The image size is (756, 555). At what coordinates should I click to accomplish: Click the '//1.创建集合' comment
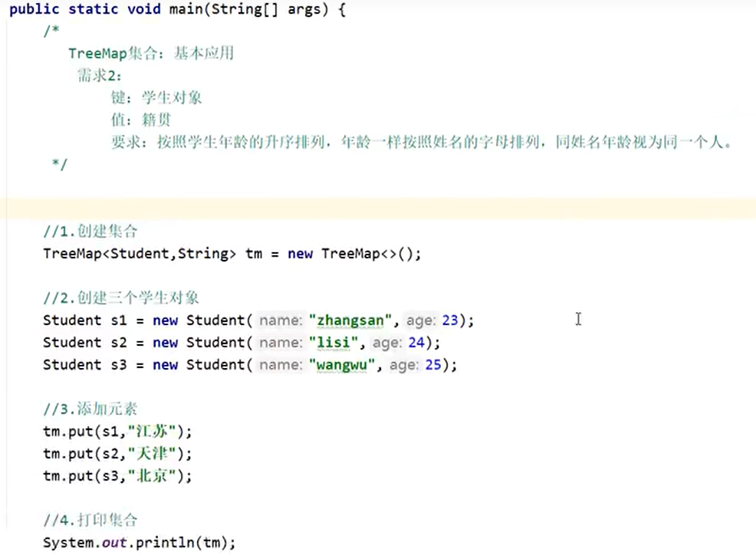tap(90, 231)
